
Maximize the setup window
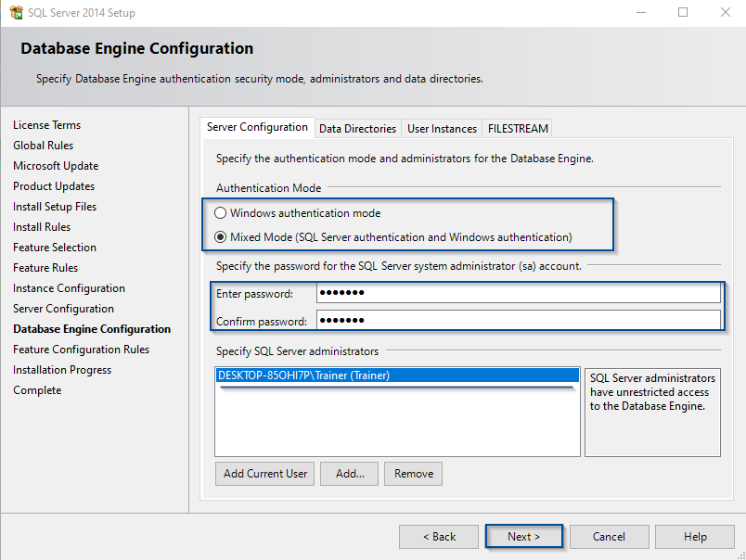click(683, 13)
